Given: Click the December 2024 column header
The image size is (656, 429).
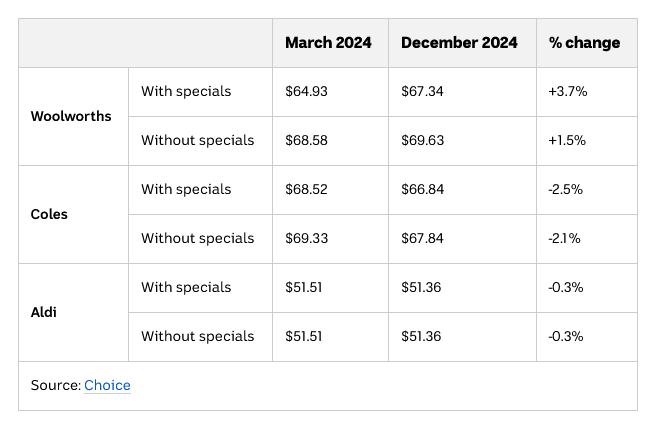Looking at the screenshot, I should 459,43.
